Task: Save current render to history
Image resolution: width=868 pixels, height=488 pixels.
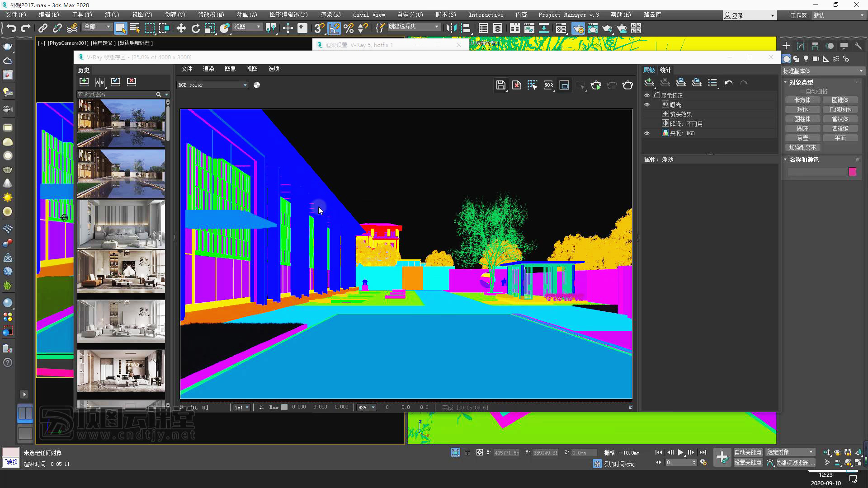Action: point(84,82)
